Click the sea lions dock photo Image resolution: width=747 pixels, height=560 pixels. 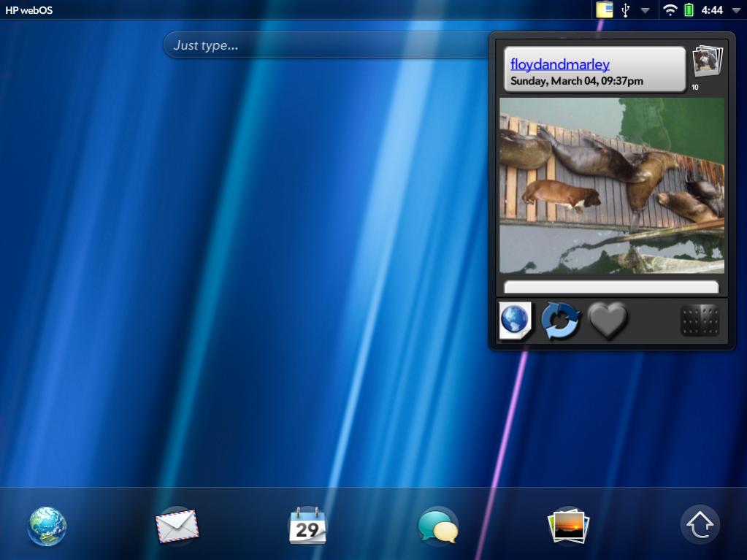tap(611, 185)
